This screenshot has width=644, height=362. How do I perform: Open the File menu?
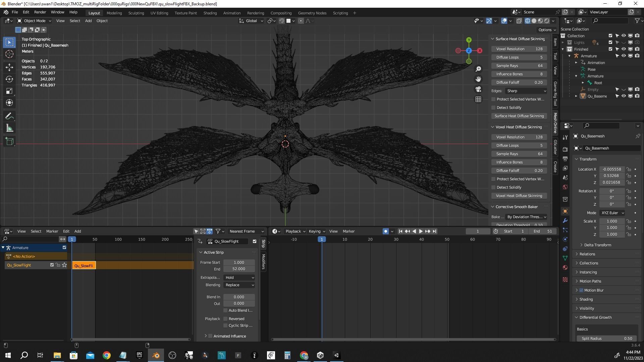coord(15,12)
